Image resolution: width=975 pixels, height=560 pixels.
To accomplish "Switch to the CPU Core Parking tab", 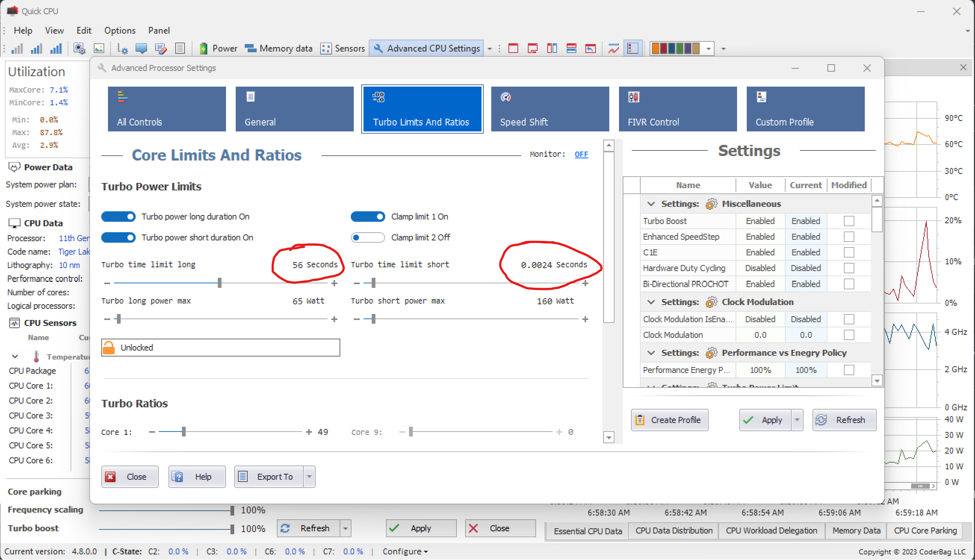I will click(x=925, y=531).
